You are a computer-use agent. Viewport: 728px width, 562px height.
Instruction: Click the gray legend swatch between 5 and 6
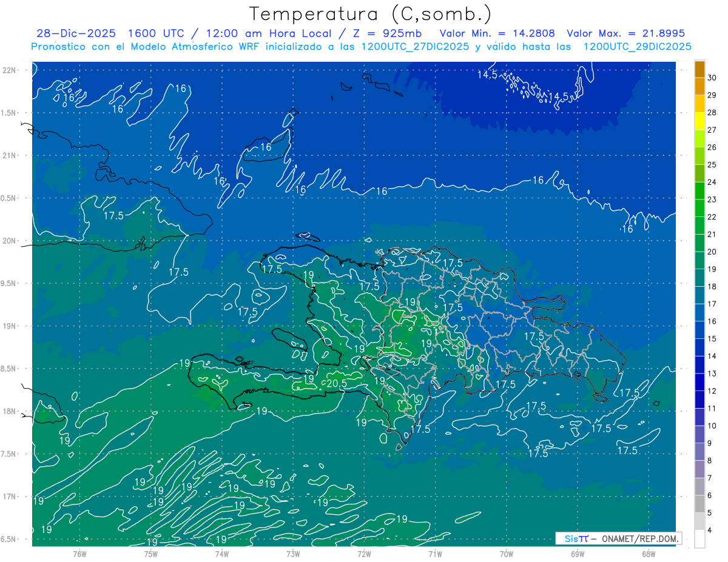point(699,504)
